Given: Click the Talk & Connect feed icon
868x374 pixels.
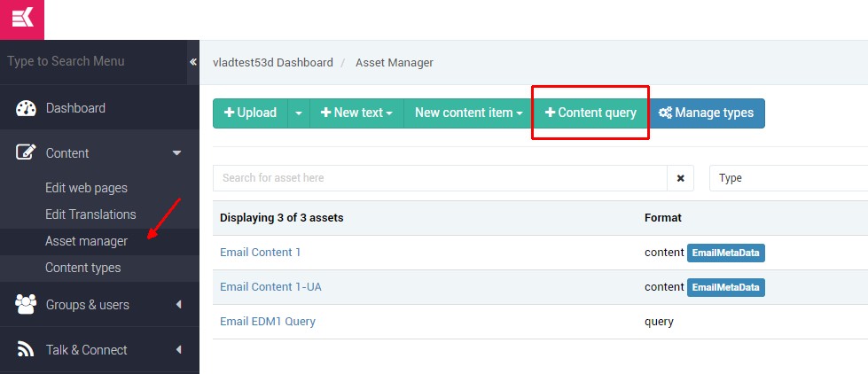Looking at the screenshot, I should 26,350.
